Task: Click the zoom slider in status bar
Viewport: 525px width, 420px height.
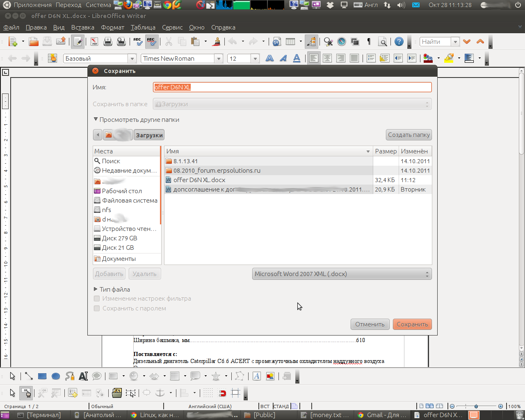Action: (476, 406)
